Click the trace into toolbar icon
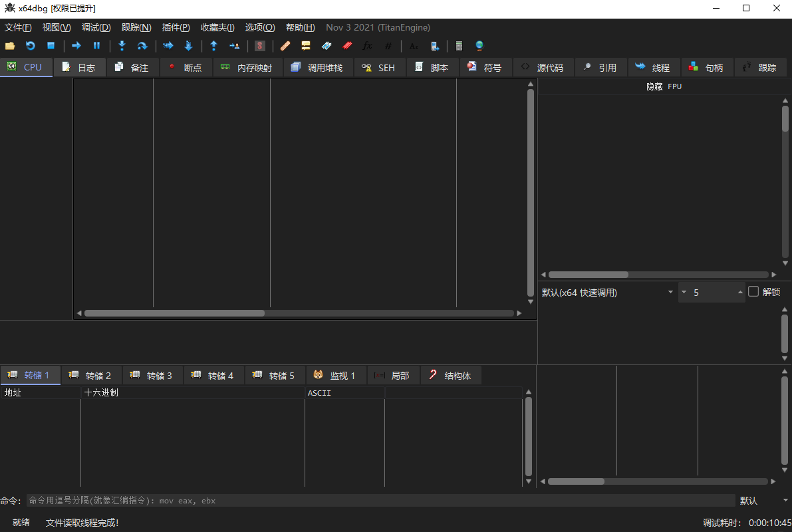Viewport: 792px width, 532px height. (168, 46)
